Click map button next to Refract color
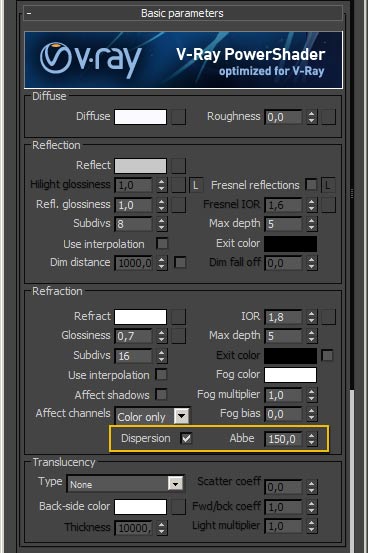The image size is (368, 553). pos(179,317)
